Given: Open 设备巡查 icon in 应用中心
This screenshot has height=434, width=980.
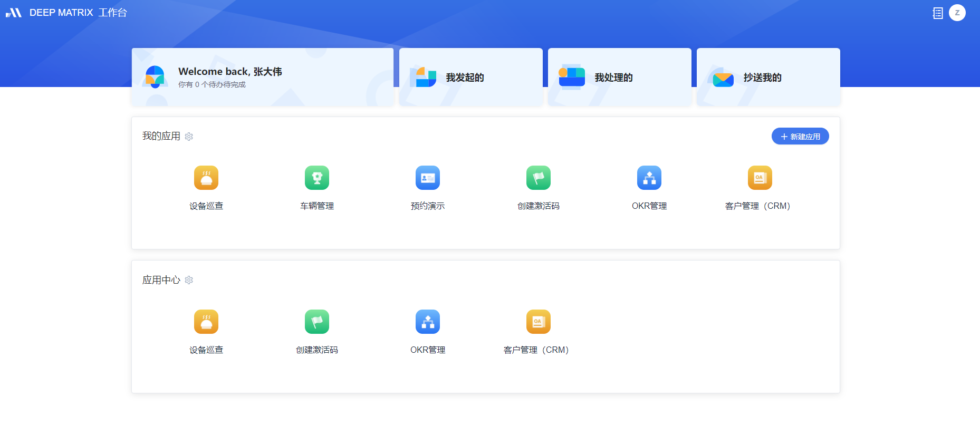Looking at the screenshot, I should pos(206,322).
